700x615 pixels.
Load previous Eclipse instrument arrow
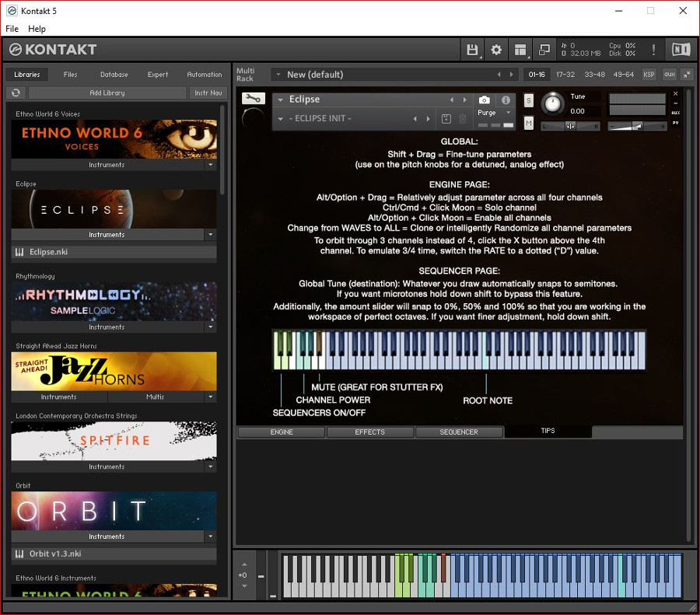tap(452, 100)
